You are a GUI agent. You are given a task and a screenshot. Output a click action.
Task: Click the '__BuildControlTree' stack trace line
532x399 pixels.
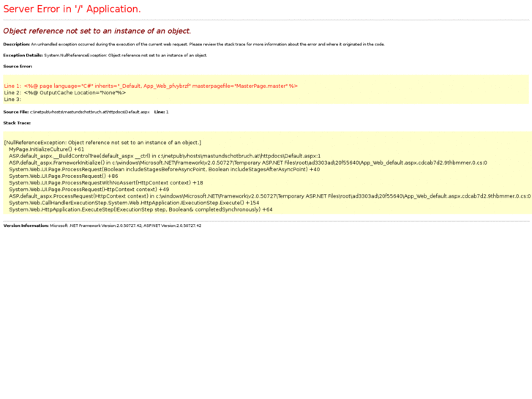pyautogui.click(x=165, y=156)
